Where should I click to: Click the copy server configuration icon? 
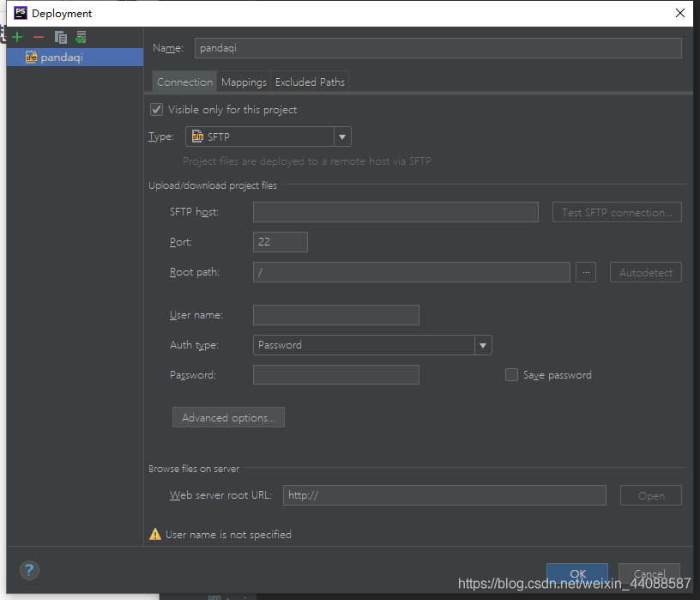click(60, 37)
